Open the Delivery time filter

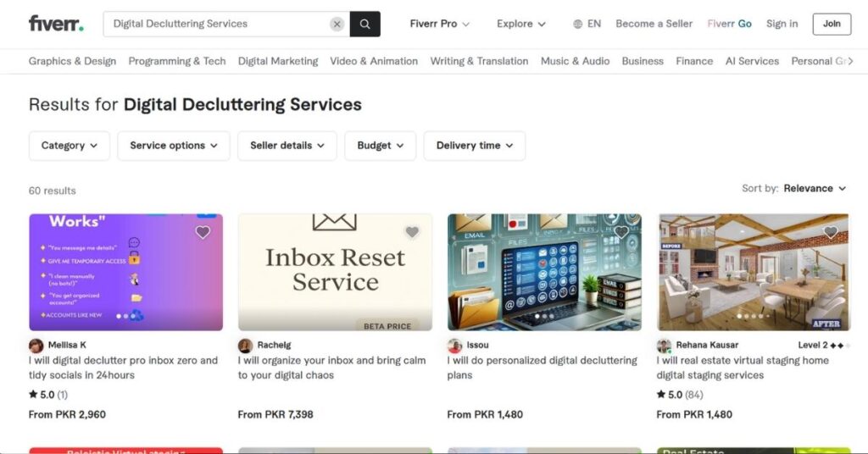tap(475, 146)
